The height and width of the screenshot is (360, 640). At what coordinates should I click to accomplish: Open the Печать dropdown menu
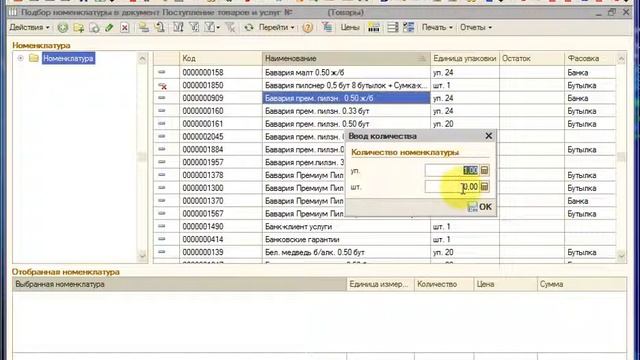tap(437, 28)
